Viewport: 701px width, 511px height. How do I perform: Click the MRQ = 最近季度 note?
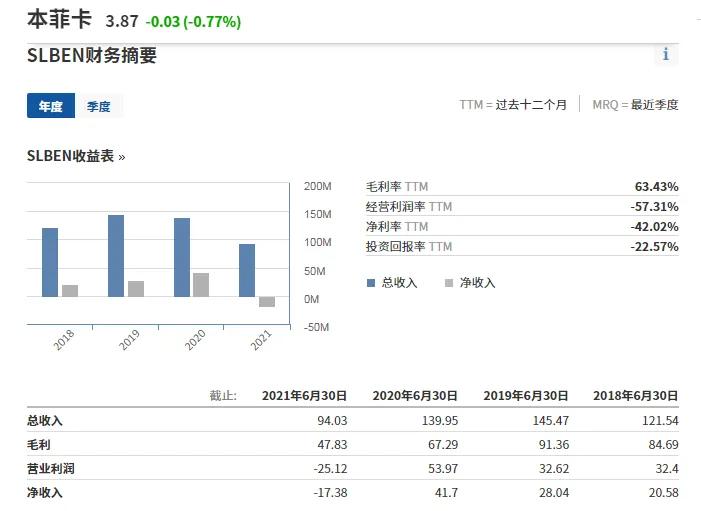635,105
